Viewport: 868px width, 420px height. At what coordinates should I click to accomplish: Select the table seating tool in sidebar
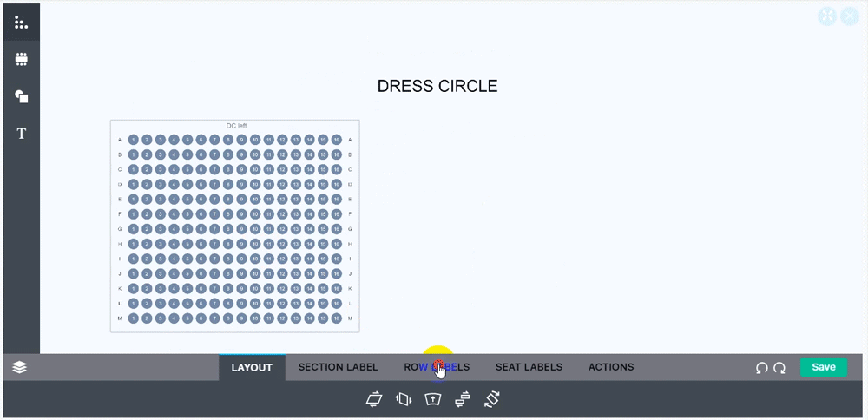pos(21,60)
